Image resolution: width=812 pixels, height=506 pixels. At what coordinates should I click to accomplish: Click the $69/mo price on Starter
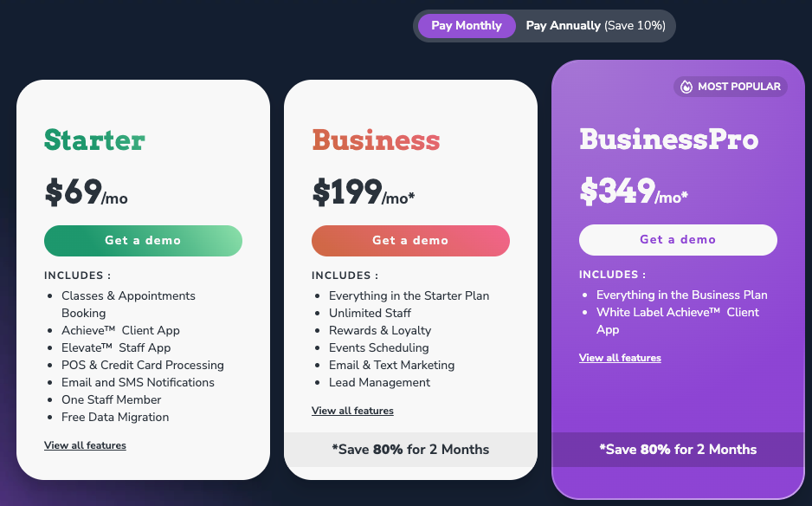point(85,193)
